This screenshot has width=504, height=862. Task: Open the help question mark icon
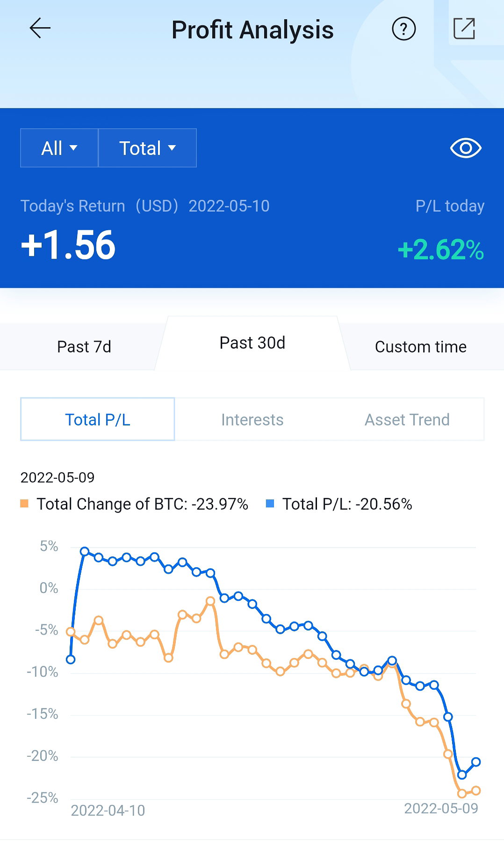pos(403,29)
